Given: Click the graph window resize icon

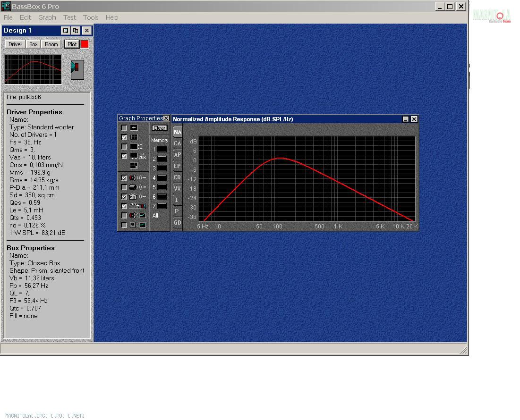Looking at the screenshot, I should click(x=134, y=165).
